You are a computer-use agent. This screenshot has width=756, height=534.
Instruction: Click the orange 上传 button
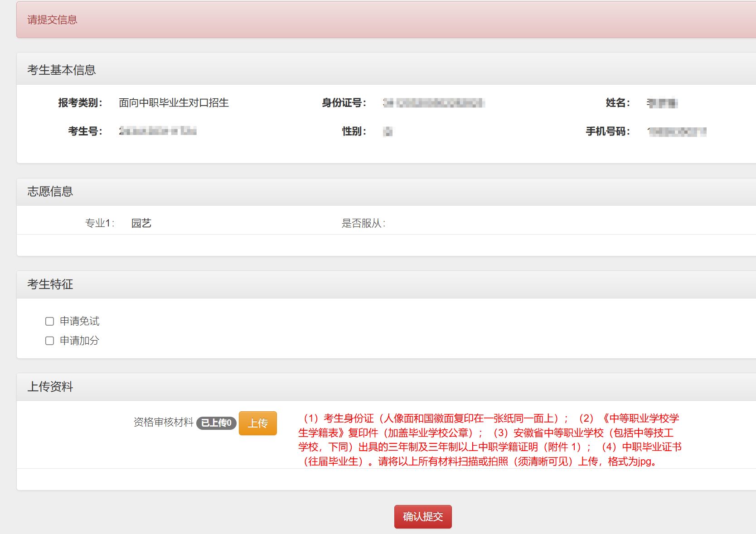(257, 423)
